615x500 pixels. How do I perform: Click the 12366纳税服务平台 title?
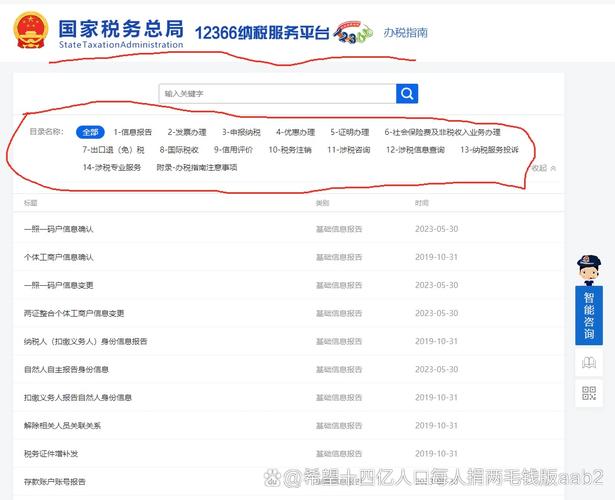click(262, 33)
